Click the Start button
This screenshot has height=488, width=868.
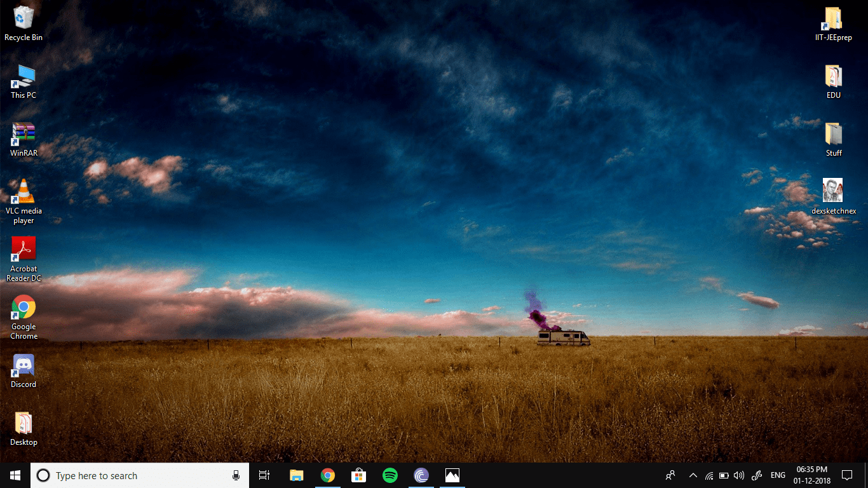click(x=14, y=475)
